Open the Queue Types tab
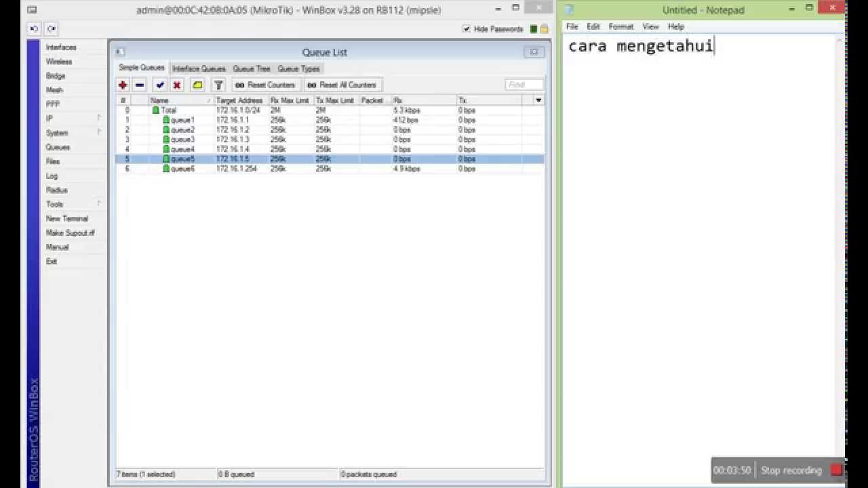The image size is (868, 488). [x=298, y=68]
